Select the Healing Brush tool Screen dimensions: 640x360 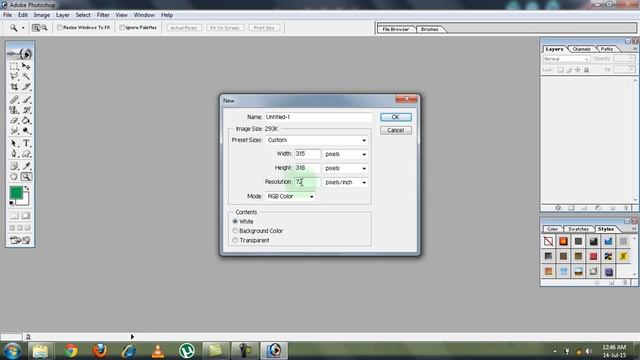click(14, 100)
